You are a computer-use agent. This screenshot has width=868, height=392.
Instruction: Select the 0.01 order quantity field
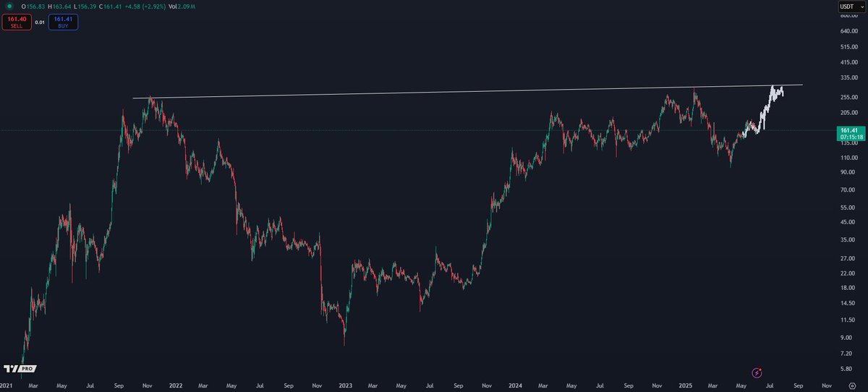pyautogui.click(x=40, y=22)
